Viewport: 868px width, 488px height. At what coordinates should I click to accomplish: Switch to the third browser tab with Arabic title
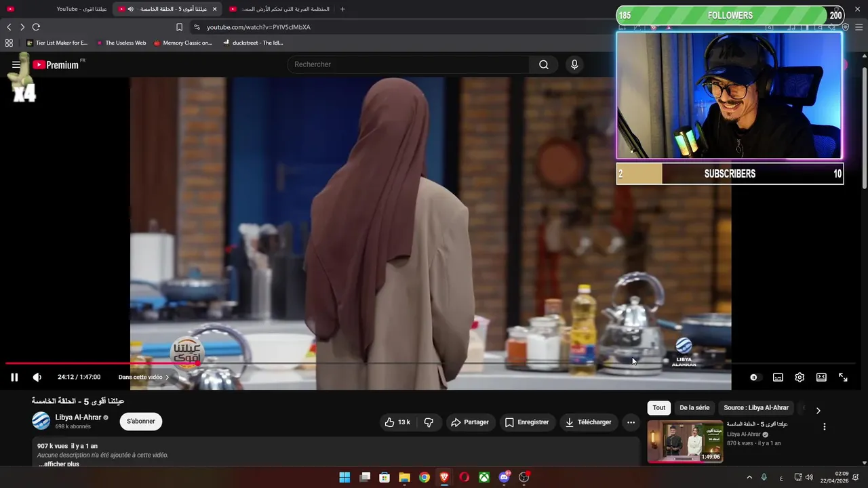(x=279, y=9)
